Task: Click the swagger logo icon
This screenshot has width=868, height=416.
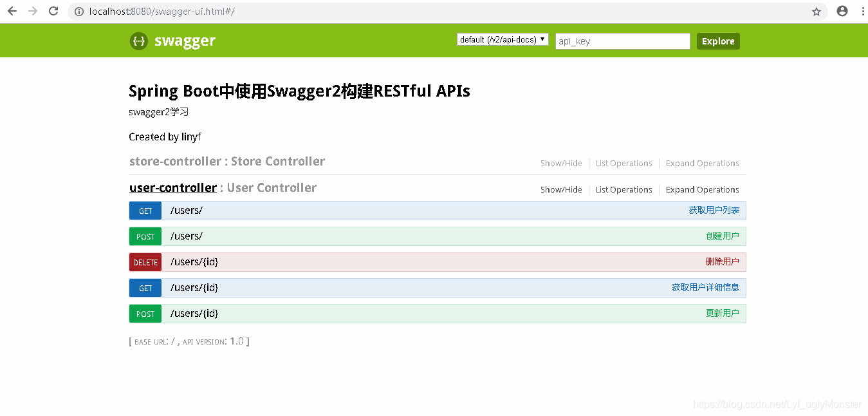Action: [x=138, y=41]
